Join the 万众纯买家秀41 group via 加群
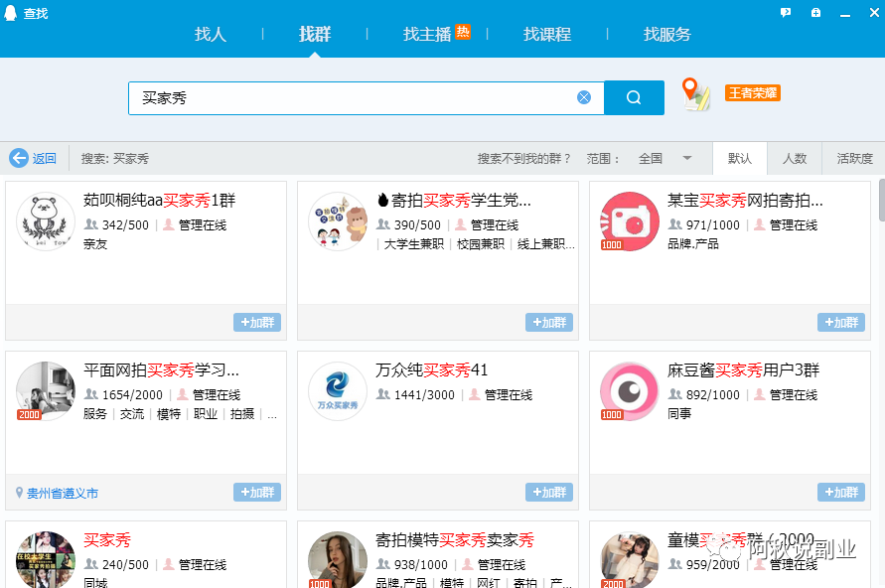The width and height of the screenshot is (885, 588). pos(549,493)
